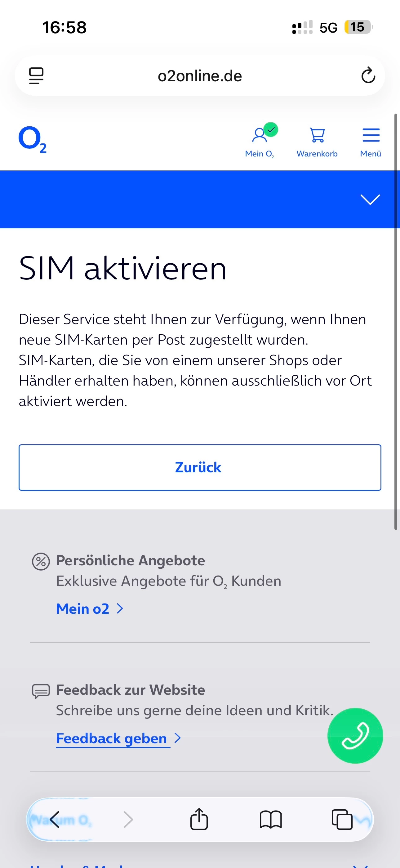This screenshot has width=400, height=868.
Task: Expand the blue banner chevron
Action: point(370,199)
